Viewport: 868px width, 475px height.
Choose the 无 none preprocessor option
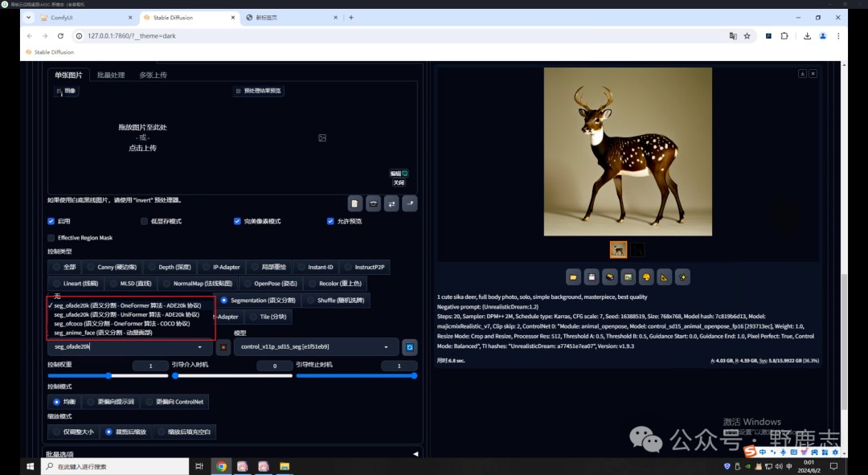click(57, 297)
